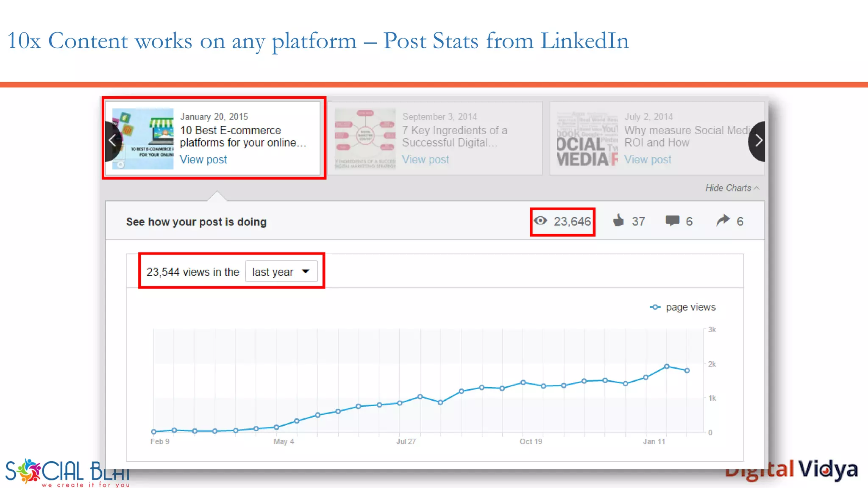Click the likes count 37
Image resolution: width=868 pixels, height=488 pixels.
[638, 221]
